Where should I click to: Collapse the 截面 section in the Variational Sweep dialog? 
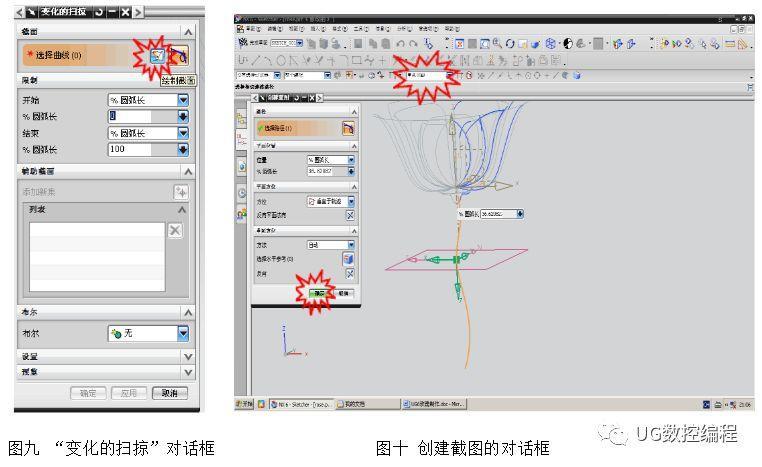188,32
